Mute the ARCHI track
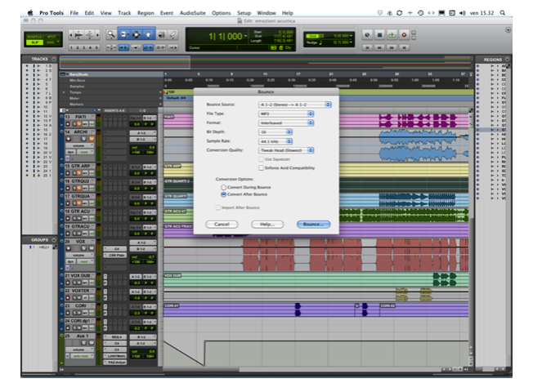533x392 pixels. [x=92, y=139]
